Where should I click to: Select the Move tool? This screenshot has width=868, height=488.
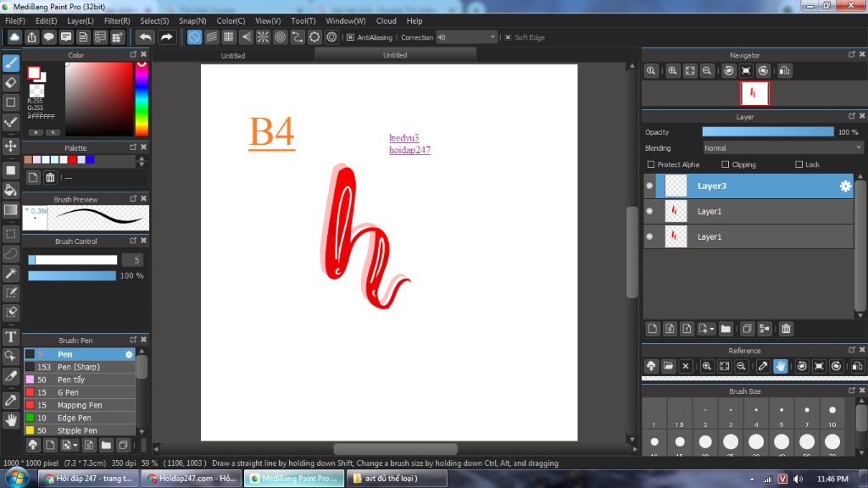[x=10, y=146]
